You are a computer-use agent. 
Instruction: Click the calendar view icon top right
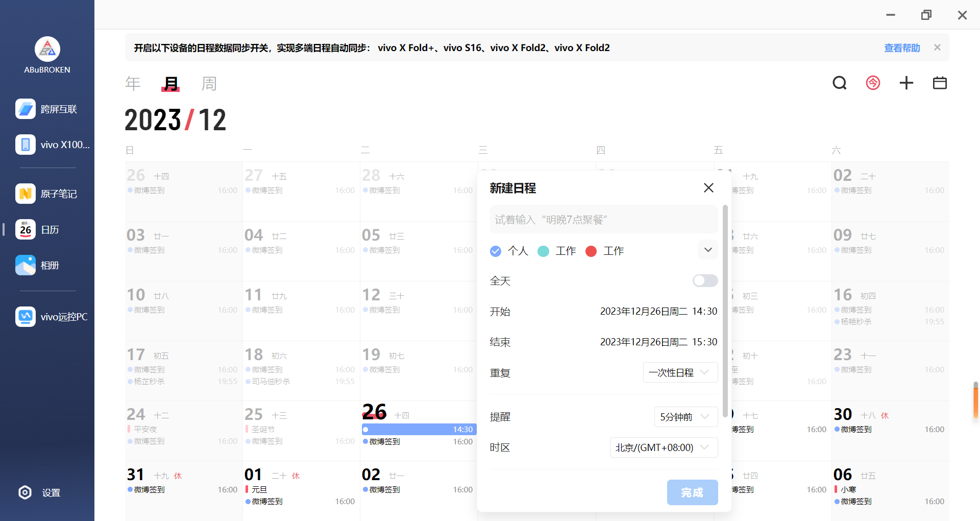pos(940,83)
